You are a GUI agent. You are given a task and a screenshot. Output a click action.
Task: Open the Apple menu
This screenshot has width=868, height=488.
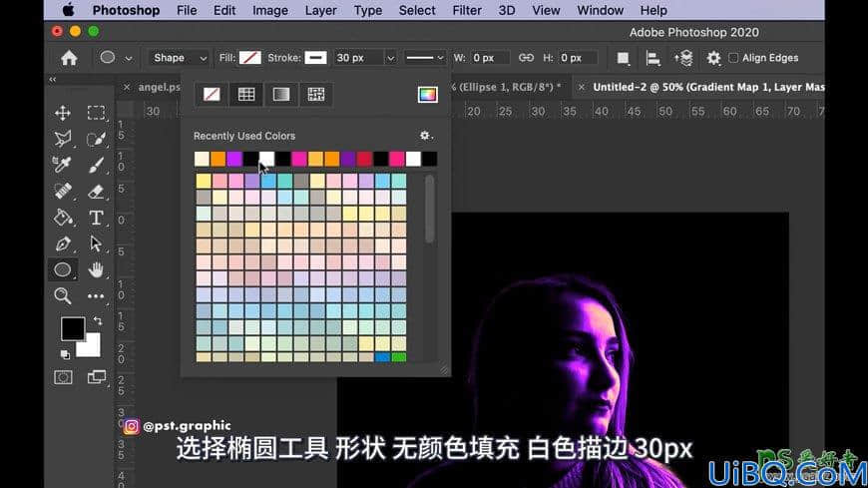(68, 10)
